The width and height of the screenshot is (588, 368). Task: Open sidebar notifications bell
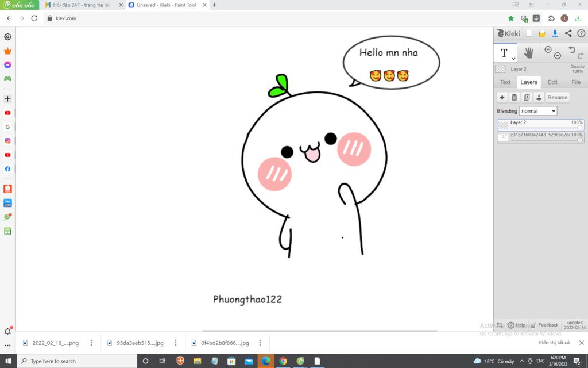point(7,331)
